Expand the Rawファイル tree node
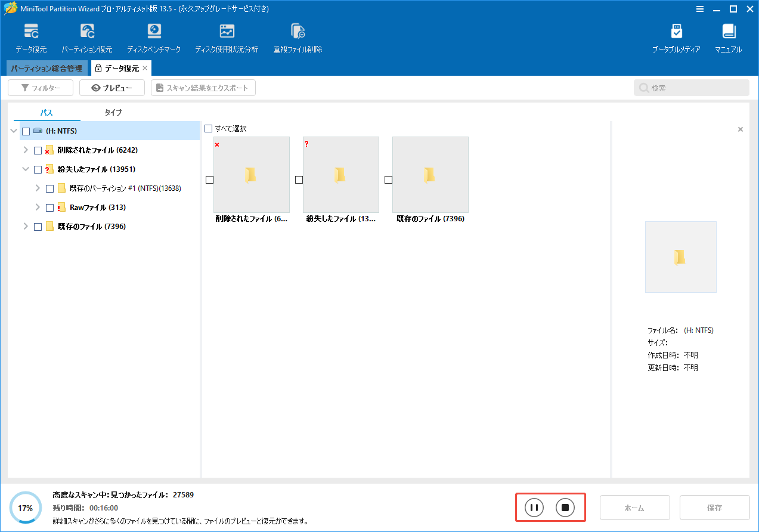 38,207
